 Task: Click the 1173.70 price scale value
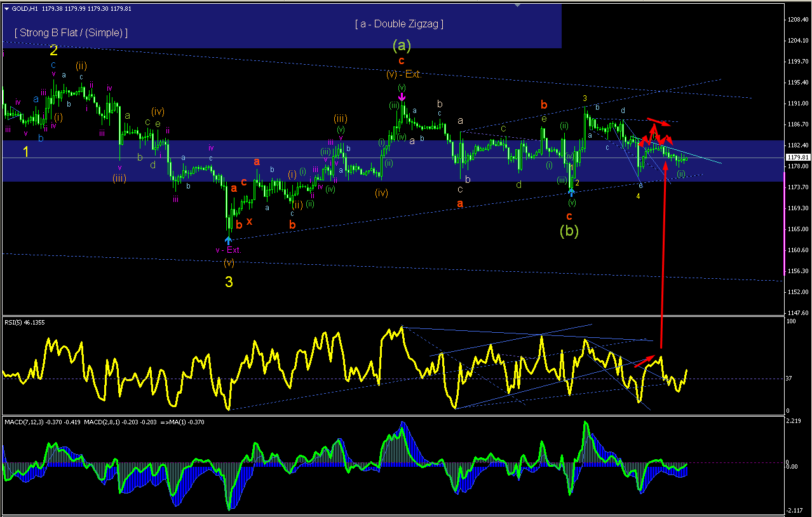click(798, 187)
